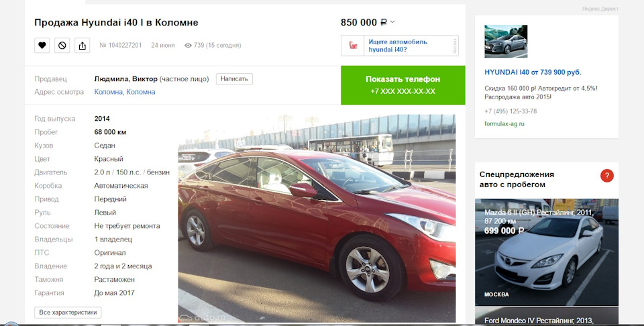Open the first 'Коломна' address link
This screenshot has width=644, height=326.
click(x=109, y=92)
